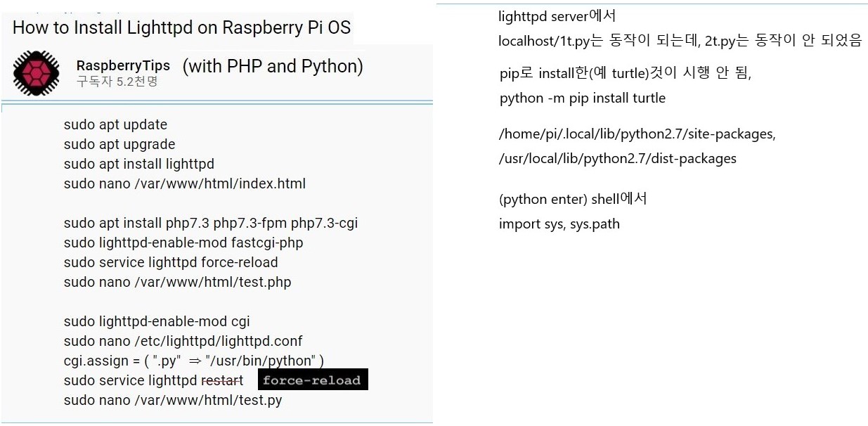
Task: Click the test.php nano command line
Action: 177,282
